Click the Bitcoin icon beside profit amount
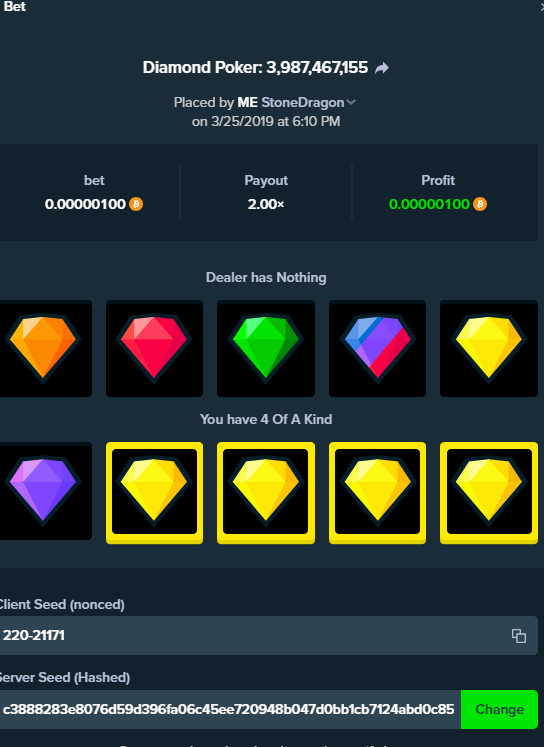Screen dimensions: 544x747 [x=480, y=204]
